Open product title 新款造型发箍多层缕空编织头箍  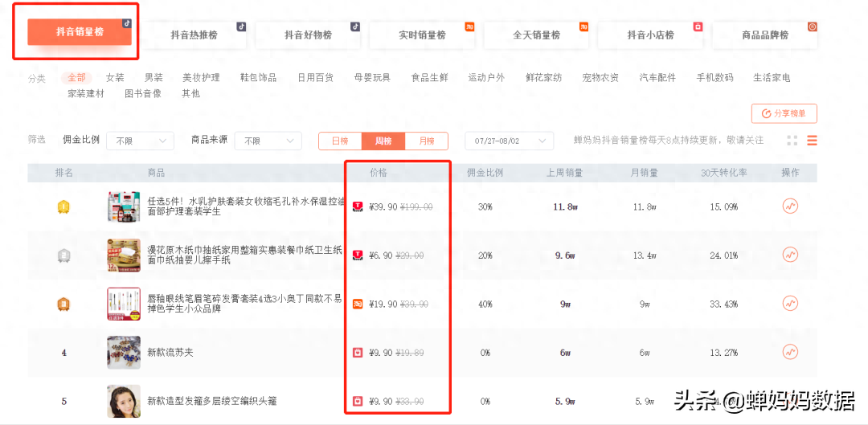[212, 401]
